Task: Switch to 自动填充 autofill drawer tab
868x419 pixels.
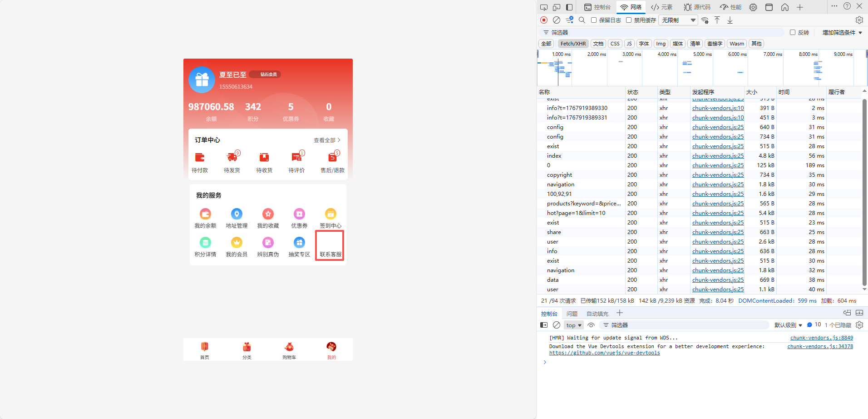Action: 597,314
